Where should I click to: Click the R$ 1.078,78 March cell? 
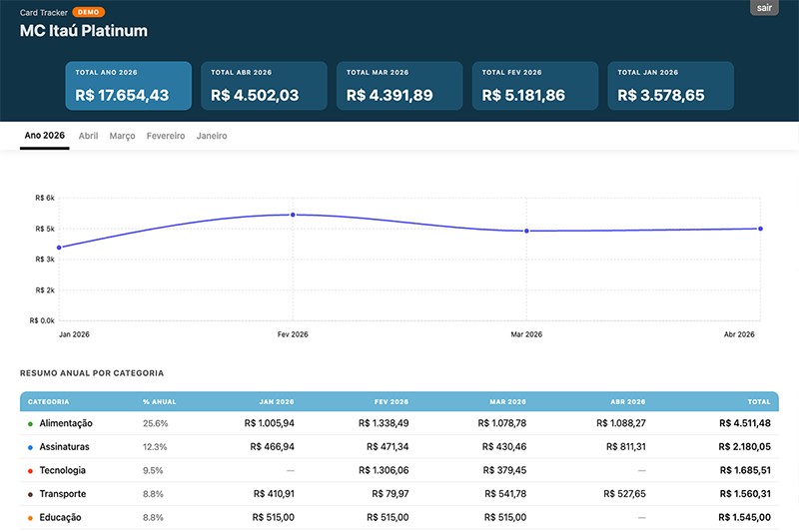click(x=502, y=423)
